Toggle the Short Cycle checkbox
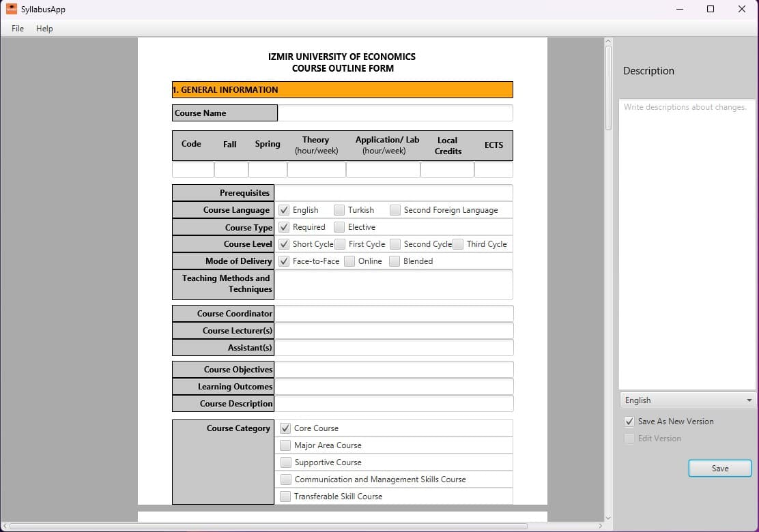Screen dimensions: 759x532 pyautogui.click(x=284, y=244)
